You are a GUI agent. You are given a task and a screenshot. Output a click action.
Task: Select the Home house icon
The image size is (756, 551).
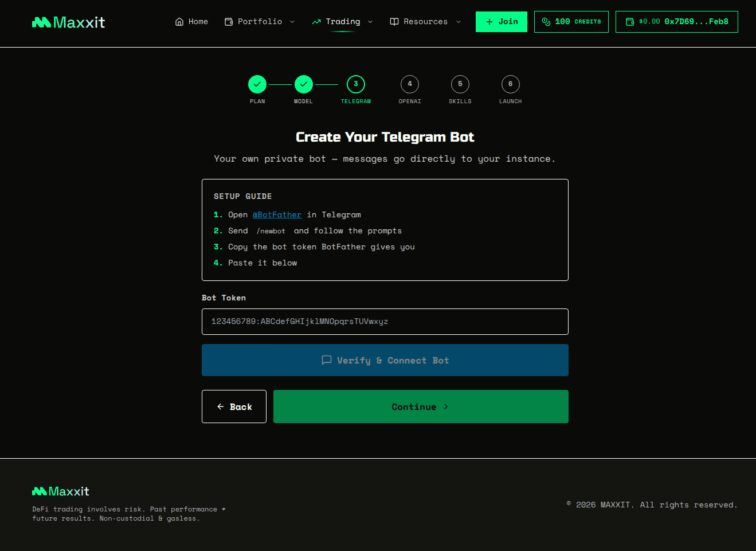[x=178, y=21]
